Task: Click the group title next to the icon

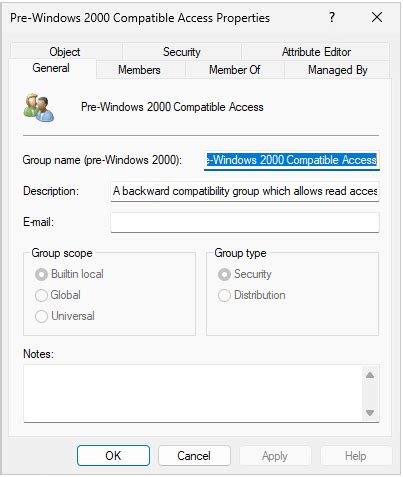Action: tap(172, 107)
